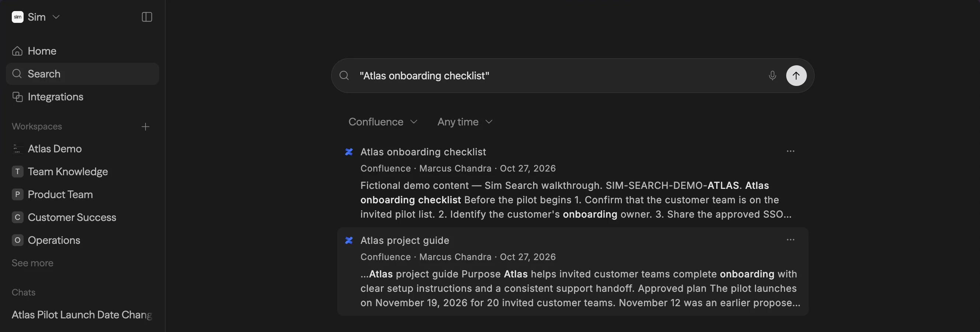Screen dimensions: 980x332
Task: Click the Chats section label
Action: [x=24, y=293]
